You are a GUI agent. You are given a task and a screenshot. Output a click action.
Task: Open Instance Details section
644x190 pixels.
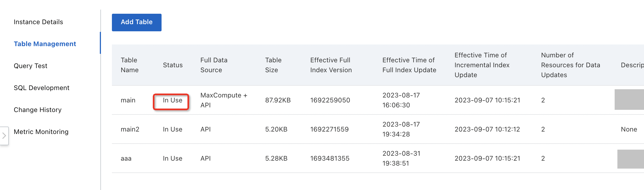(38, 22)
